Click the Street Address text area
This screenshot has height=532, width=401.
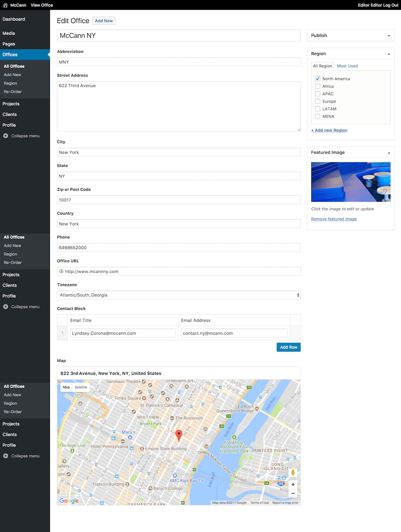[179, 106]
